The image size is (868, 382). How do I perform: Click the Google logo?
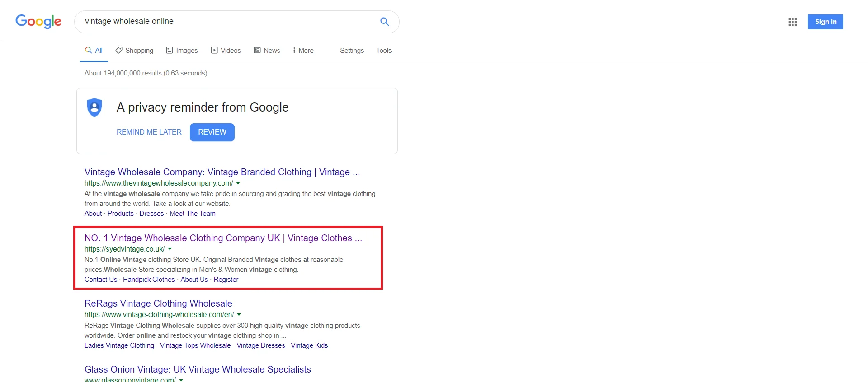click(38, 21)
